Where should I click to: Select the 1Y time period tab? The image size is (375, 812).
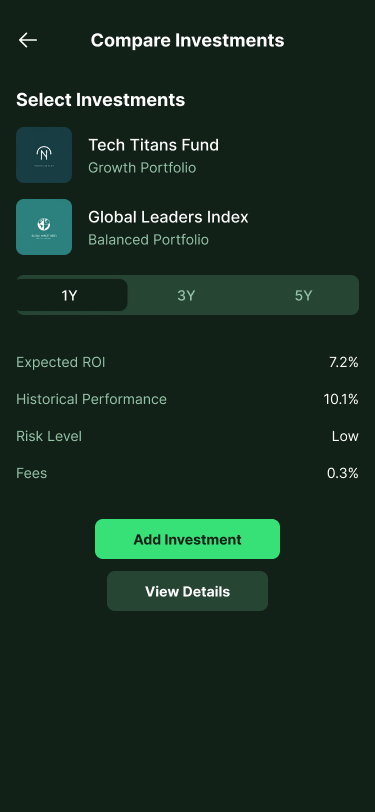71,295
